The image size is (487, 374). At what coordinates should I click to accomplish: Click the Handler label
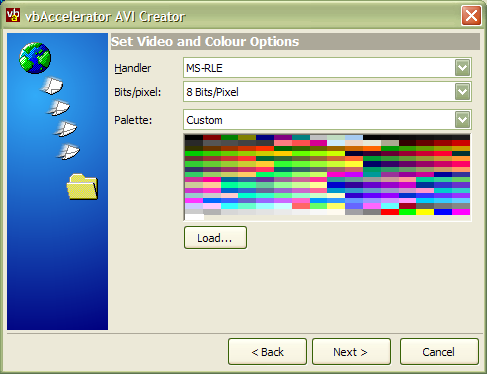[133, 68]
